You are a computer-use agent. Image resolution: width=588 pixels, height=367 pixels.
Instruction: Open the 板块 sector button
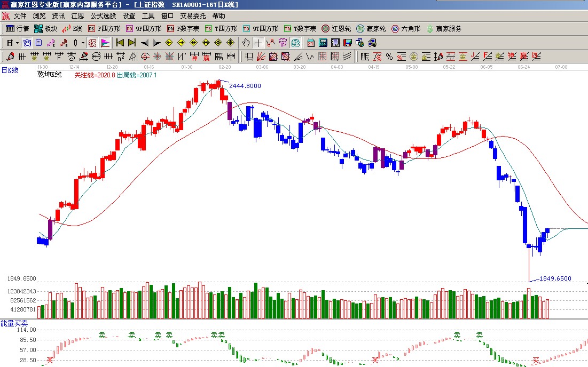pos(45,29)
